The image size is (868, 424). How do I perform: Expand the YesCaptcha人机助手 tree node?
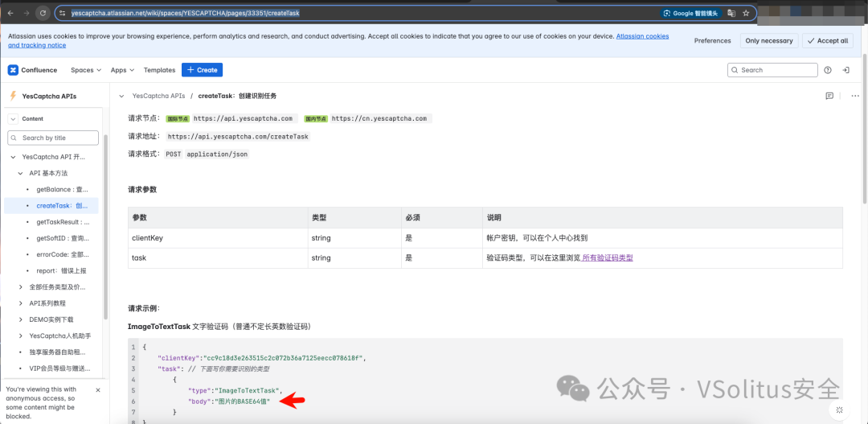(x=20, y=335)
